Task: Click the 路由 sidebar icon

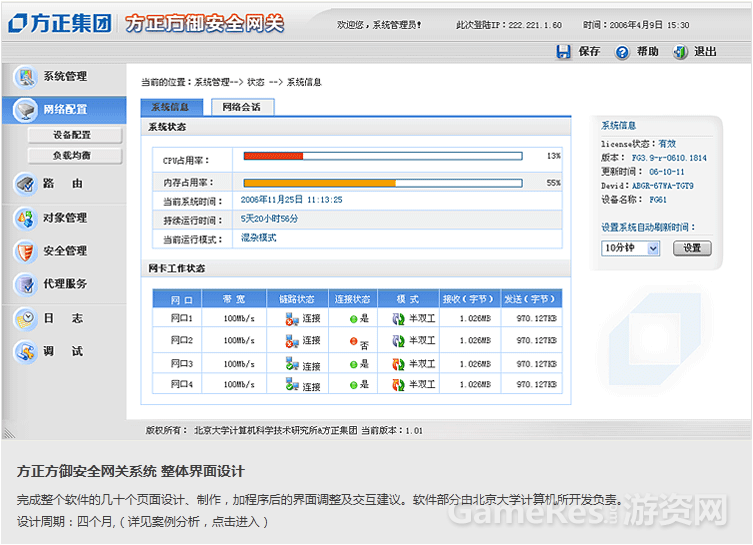Action: [x=25, y=184]
